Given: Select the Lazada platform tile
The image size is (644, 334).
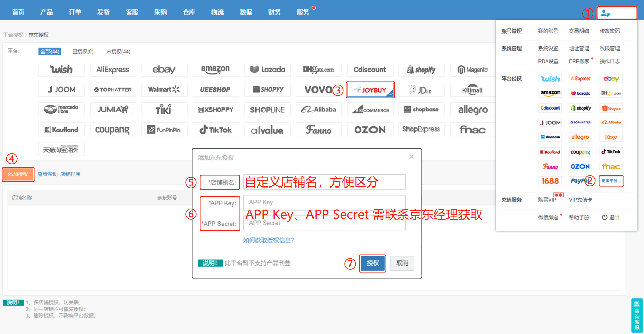Looking at the screenshot, I should [x=267, y=70].
